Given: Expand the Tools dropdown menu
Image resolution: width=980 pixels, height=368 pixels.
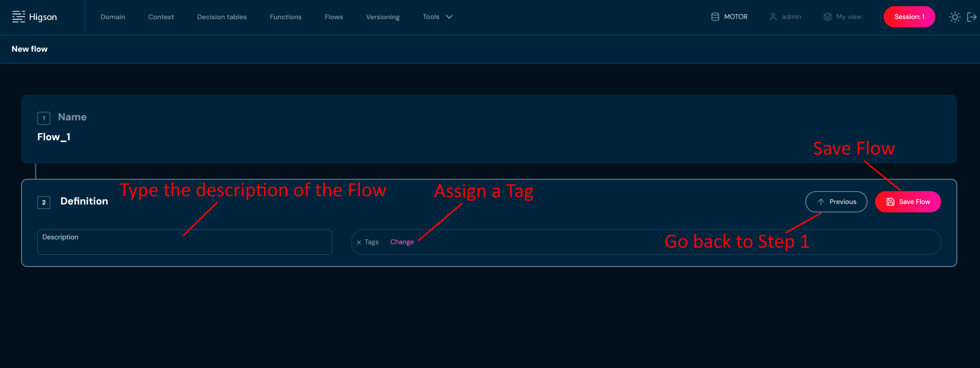Looking at the screenshot, I should point(437,17).
